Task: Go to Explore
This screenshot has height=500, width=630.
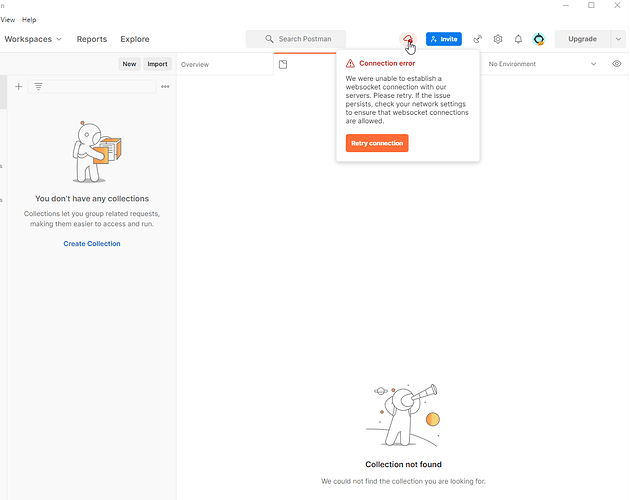Action: pos(135,39)
